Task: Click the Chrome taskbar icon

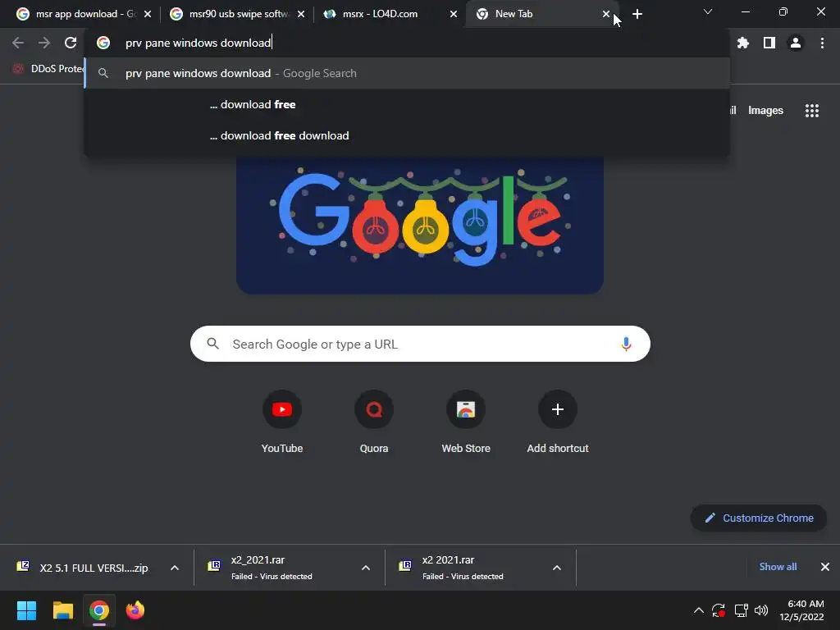Action: click(99, 610)
